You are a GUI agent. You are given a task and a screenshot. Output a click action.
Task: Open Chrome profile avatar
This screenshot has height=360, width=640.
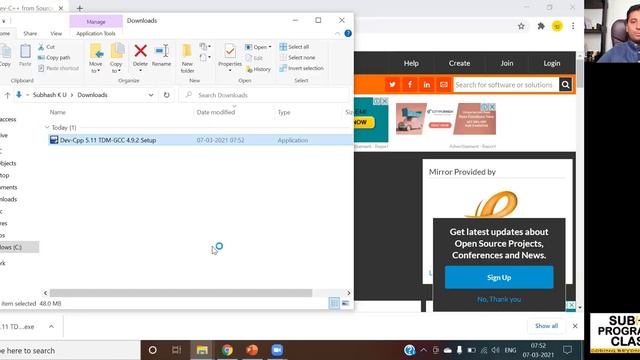click(x=557, y=26)
